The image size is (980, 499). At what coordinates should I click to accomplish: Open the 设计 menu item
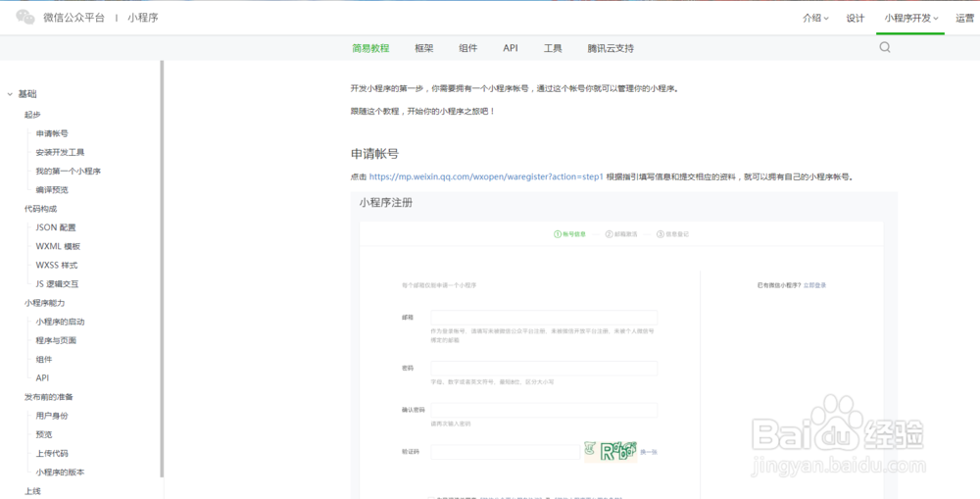point(856,18)
